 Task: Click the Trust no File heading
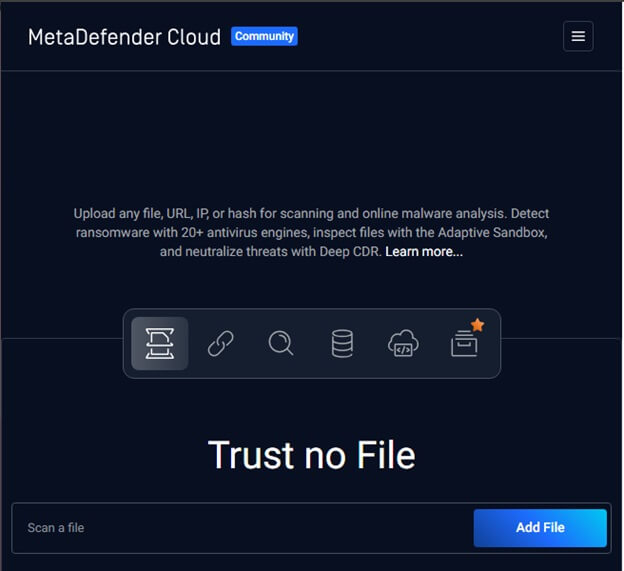pos(312,455)
